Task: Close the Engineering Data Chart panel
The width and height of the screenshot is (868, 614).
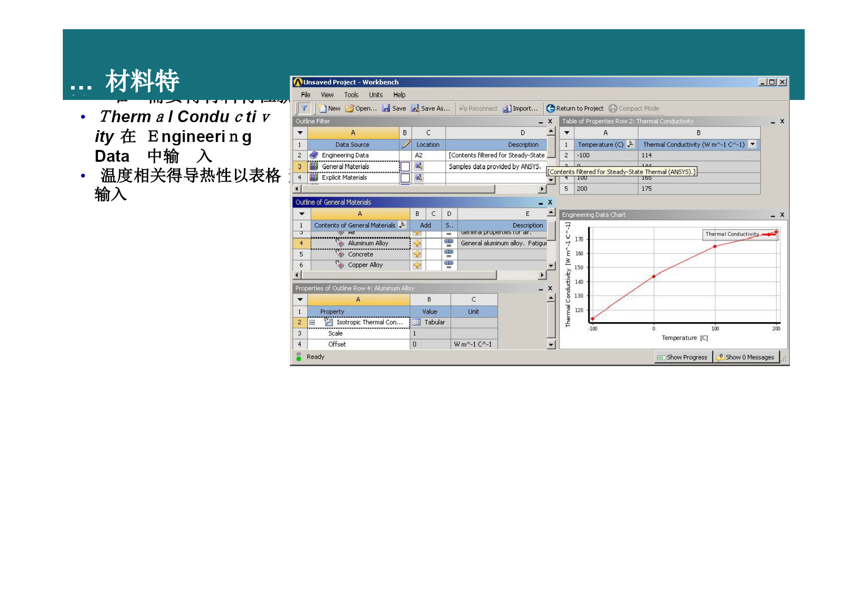Action: point(782,215)
